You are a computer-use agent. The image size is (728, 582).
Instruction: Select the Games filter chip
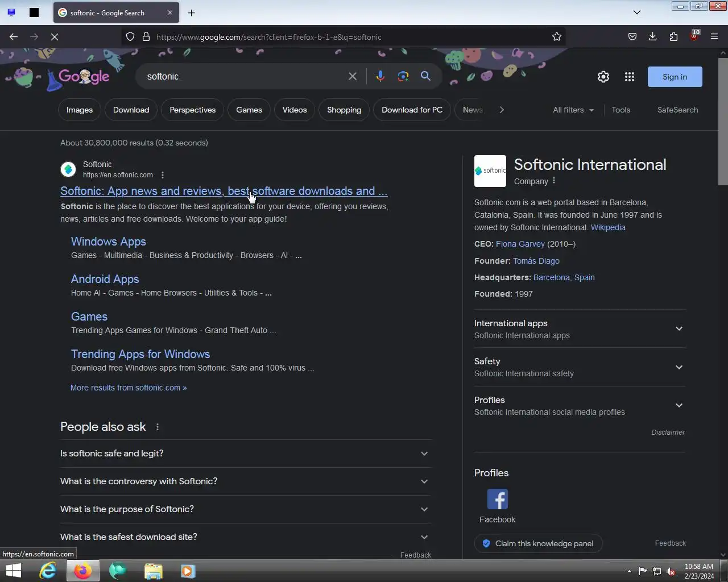point(249,110)
